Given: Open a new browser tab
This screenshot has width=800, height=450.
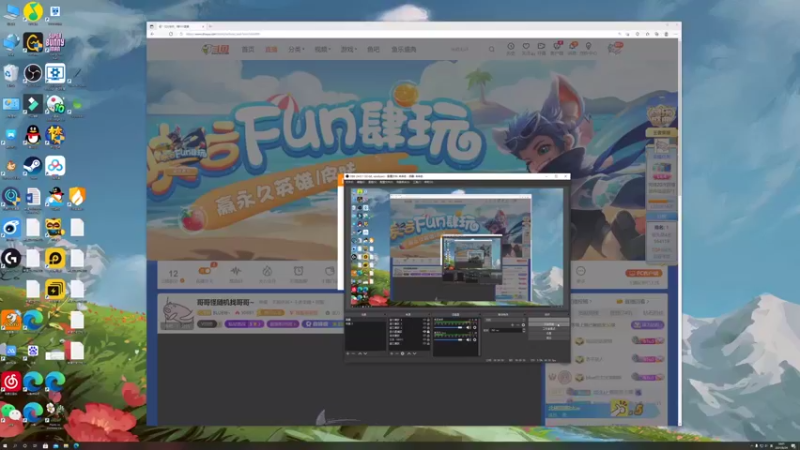Looking at the screenshot, I should click(211, 26).
